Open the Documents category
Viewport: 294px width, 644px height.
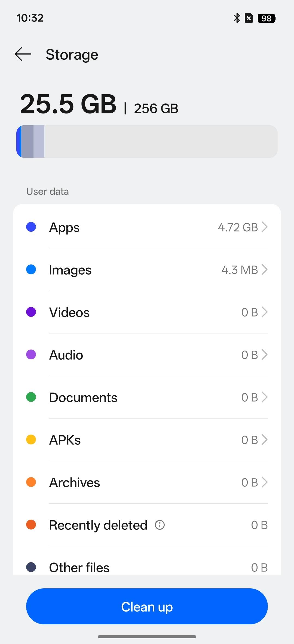[x=147, y=397]
